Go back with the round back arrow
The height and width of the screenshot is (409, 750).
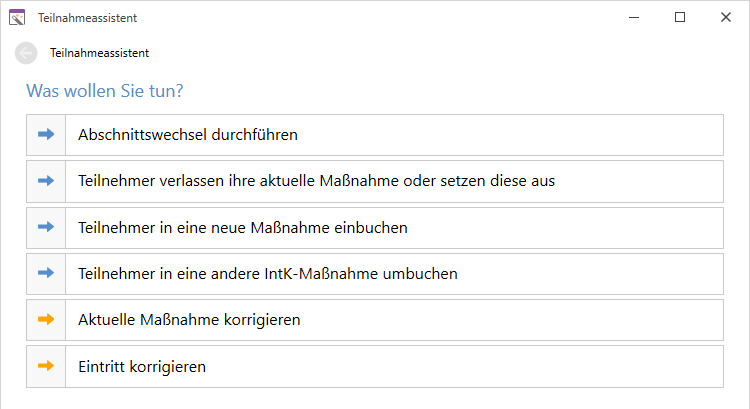26,53
